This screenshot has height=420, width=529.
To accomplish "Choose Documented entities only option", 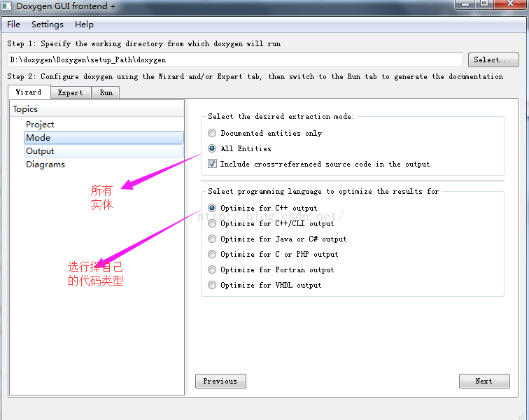I will pos(264,133).
